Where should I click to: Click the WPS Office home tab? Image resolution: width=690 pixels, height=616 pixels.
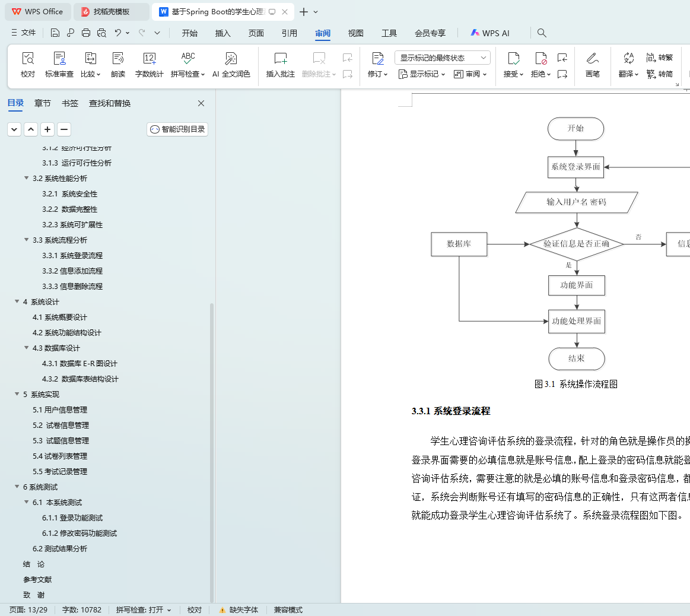(38, 12)
